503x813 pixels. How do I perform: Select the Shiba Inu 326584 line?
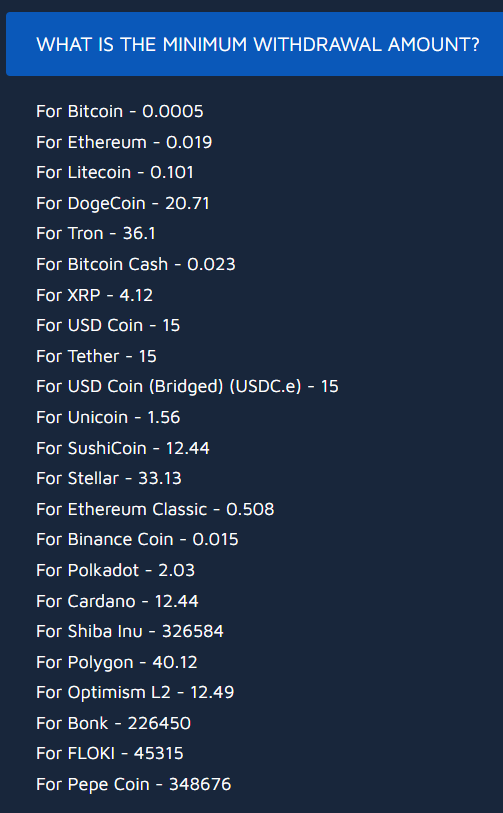pyautogui.click(x=130, y=631)
